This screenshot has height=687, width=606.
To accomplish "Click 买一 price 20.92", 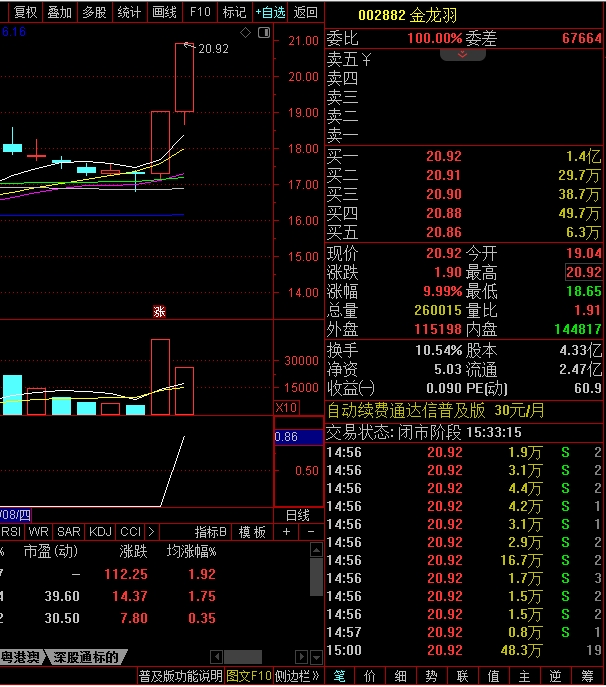I will click(x=444, y=156).
